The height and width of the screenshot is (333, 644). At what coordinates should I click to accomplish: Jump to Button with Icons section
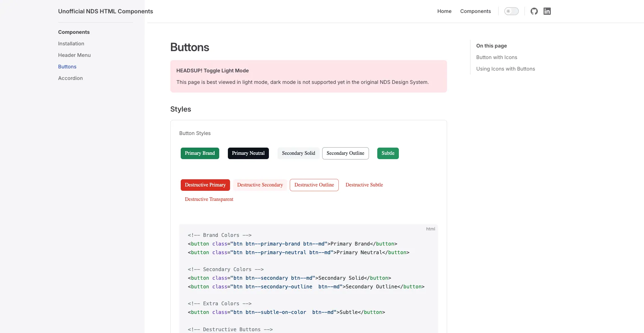point(497,57)
